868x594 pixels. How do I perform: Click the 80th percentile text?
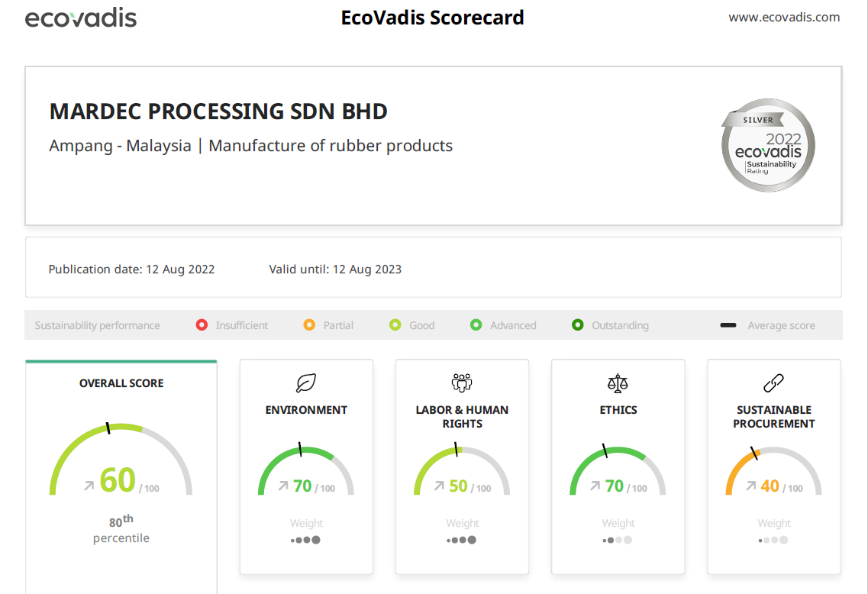[121, 528]
